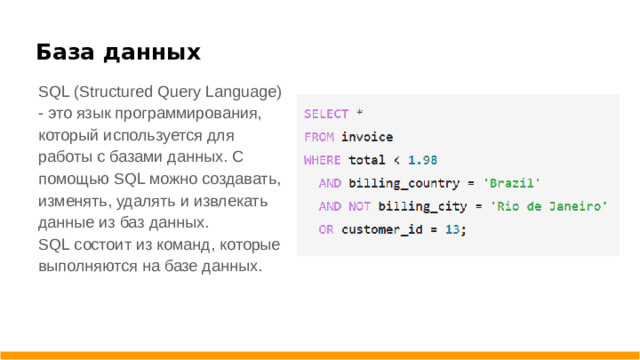Click the line "данные из баз данных."
Image resolution: width=640 pixels, height=360 pixels.
(x=124, y=222)
